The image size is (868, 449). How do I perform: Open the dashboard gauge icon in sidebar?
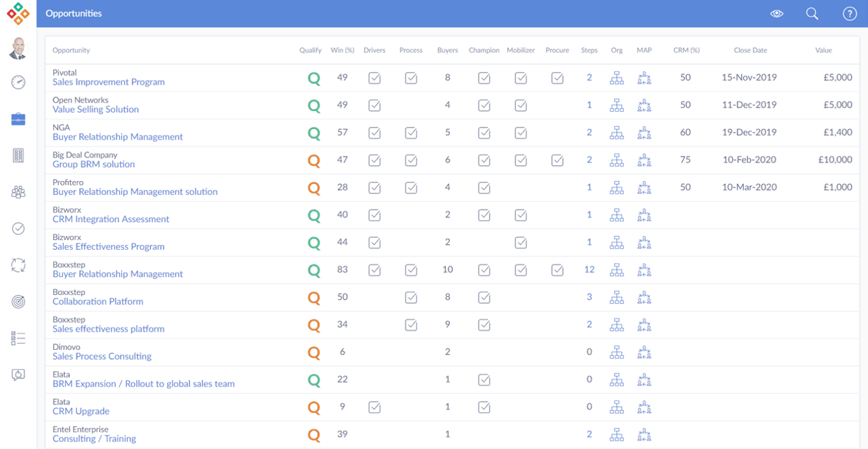(18, 83)
